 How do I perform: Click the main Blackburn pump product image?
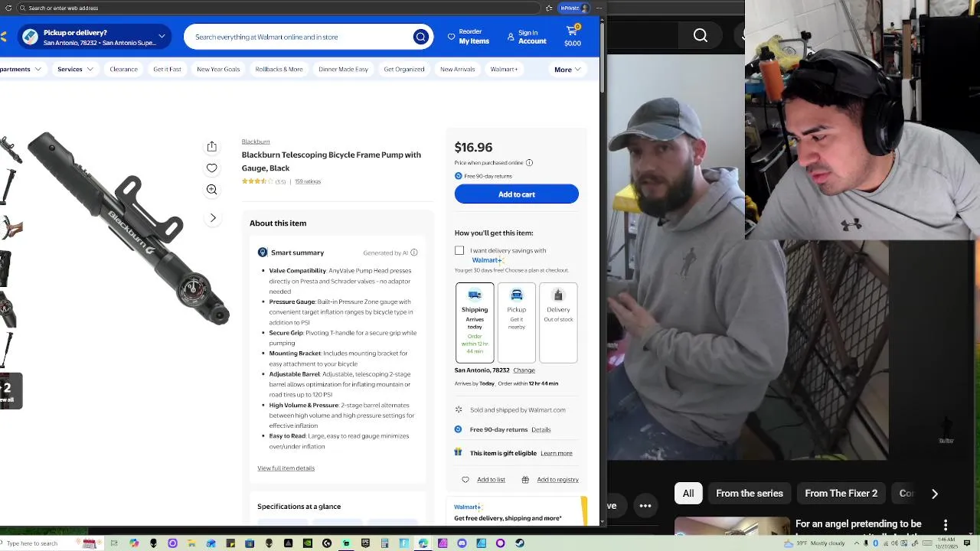[129, 229]
